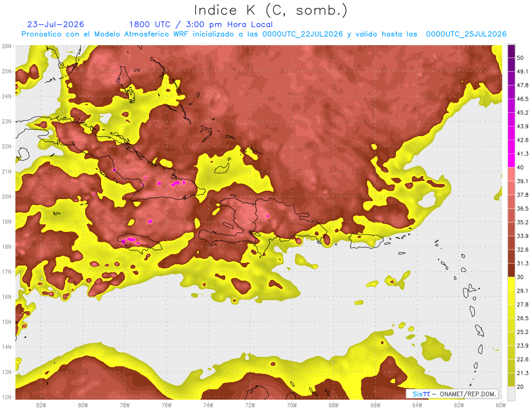Image resolution: width=532 pixels, height=411 pixels.
Task: Click the colorbar value "20" at the bottom
Action: [520, 387]
